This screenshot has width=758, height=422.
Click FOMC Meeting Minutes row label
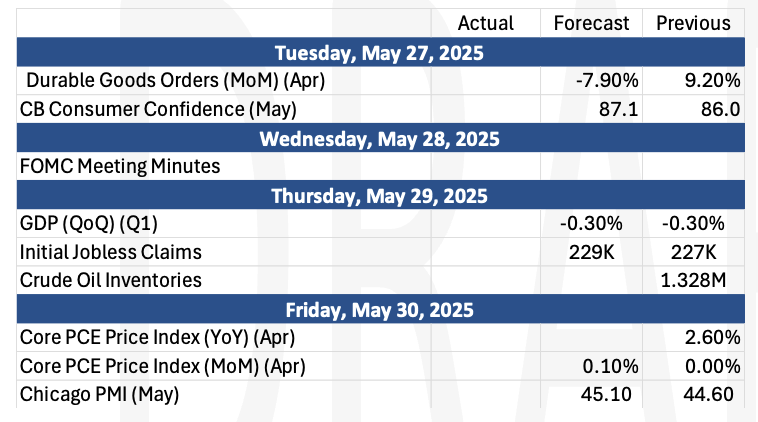(x=120, y=166)
